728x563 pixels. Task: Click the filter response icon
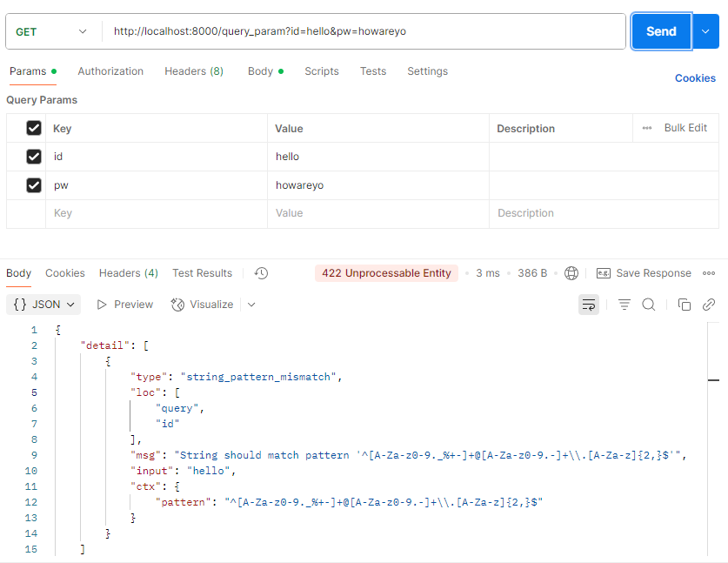pos(624,305)
